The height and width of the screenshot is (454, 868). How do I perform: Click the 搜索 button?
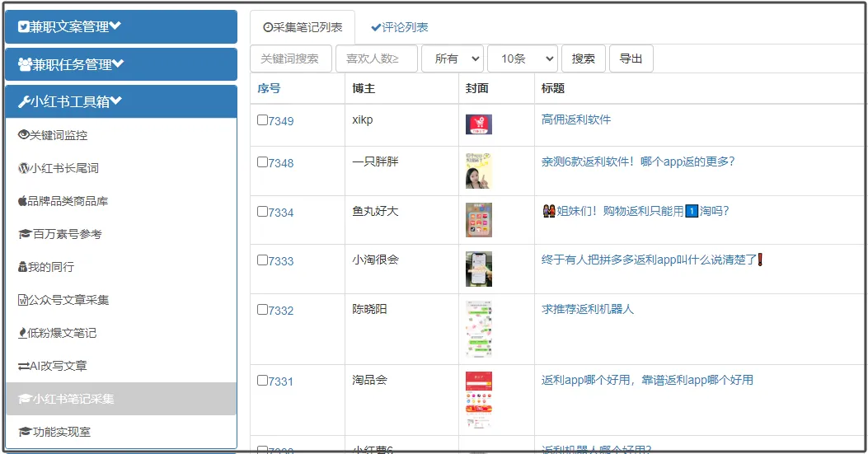pyautogui.click(x=584, y=59)
